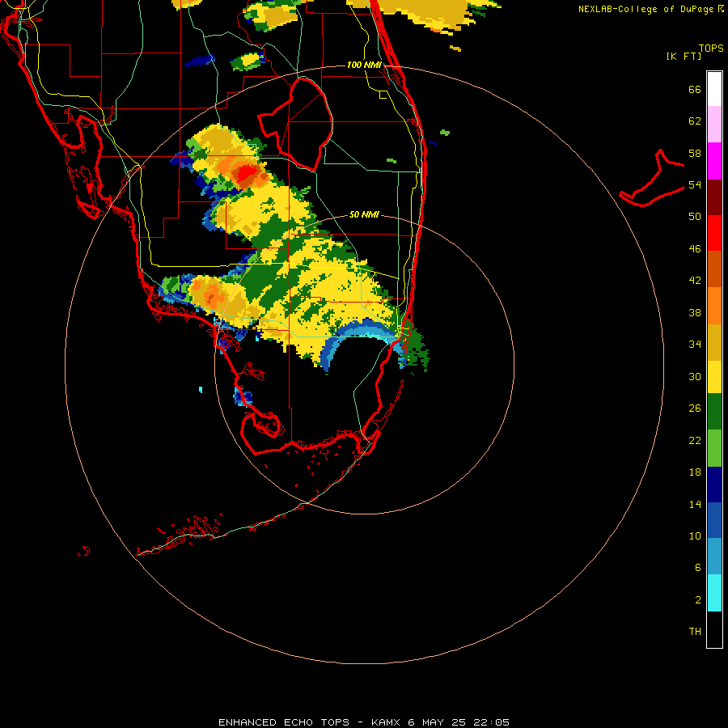The width and height of the screenshot is (728, 728).
Task: Click the [K FT] units label
Action: (x=684, y=56)
